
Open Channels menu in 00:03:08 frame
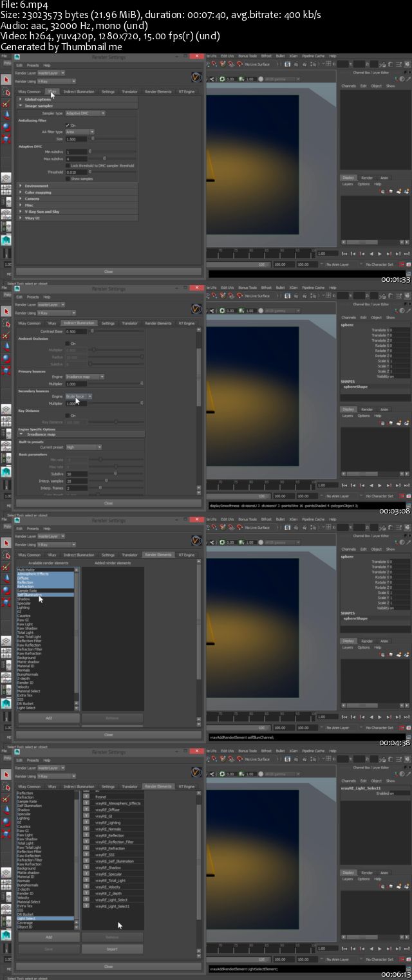348,317
